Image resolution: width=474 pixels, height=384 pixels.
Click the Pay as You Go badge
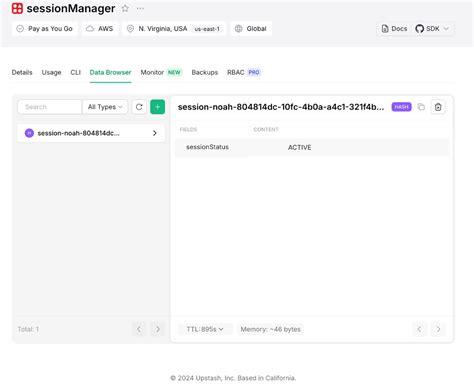tap(45, 29)
